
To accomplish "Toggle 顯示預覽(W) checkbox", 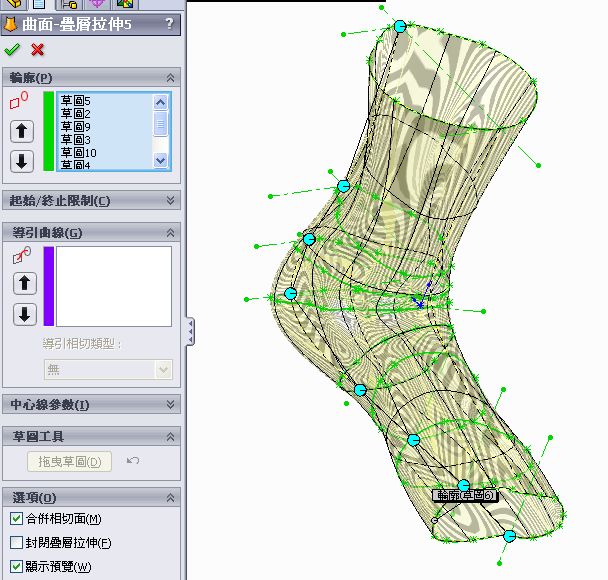I will click(x=16, y=566).
